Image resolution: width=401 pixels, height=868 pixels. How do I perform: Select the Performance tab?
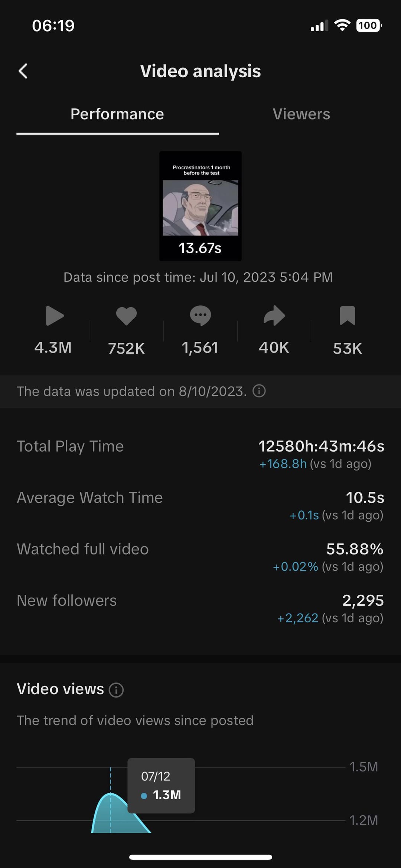(117, 114)
